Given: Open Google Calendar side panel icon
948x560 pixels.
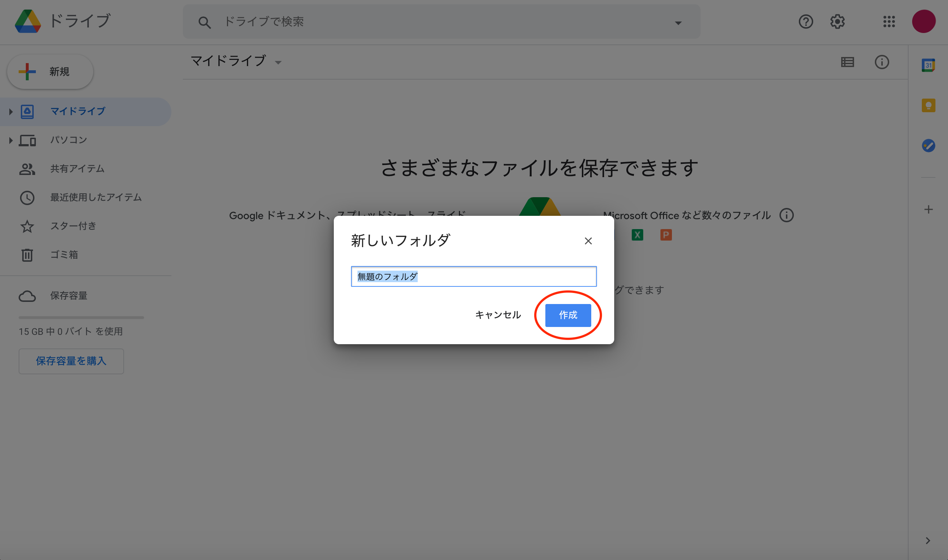Looking at the screenshot, I should [x=928, y=65].
